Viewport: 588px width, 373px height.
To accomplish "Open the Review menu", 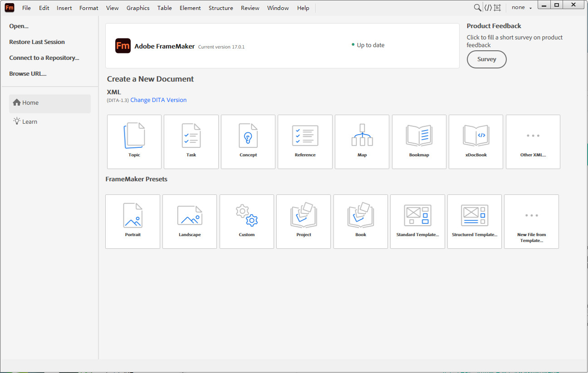I will point(250,8).
